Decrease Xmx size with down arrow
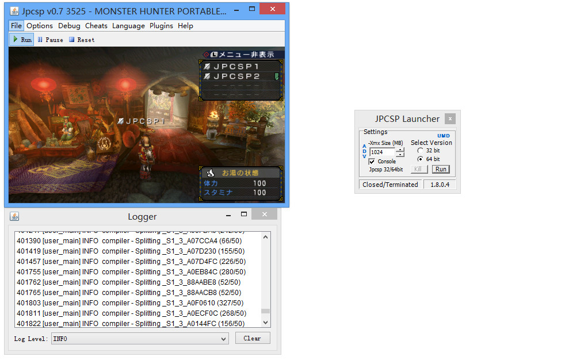588x364 pixels. 400,155
